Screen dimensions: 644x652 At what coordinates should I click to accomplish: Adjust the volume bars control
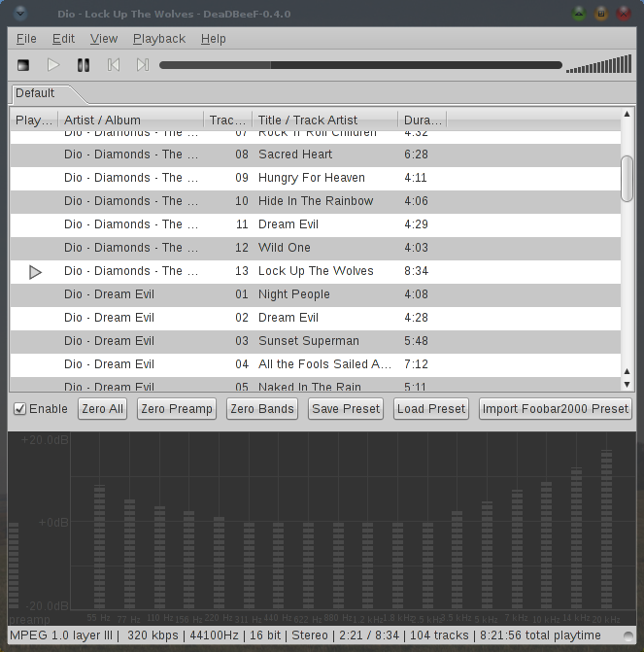click(x=598, y=64)
